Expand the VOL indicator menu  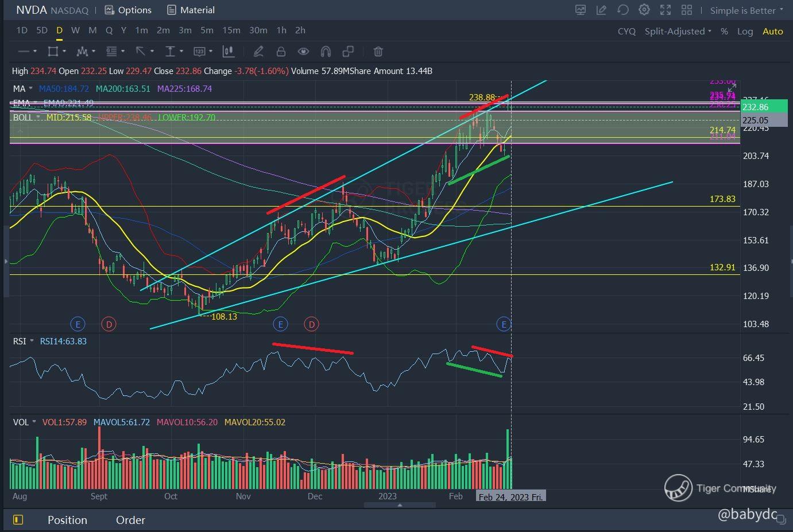click(x=34, y=422)
